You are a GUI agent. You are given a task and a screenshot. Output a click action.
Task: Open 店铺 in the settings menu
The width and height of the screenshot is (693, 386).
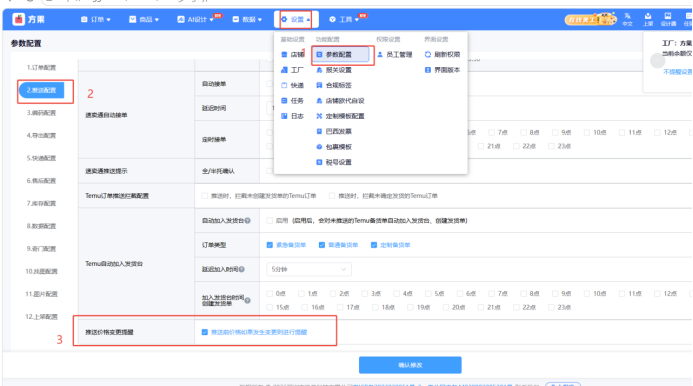tap(293, 54)
